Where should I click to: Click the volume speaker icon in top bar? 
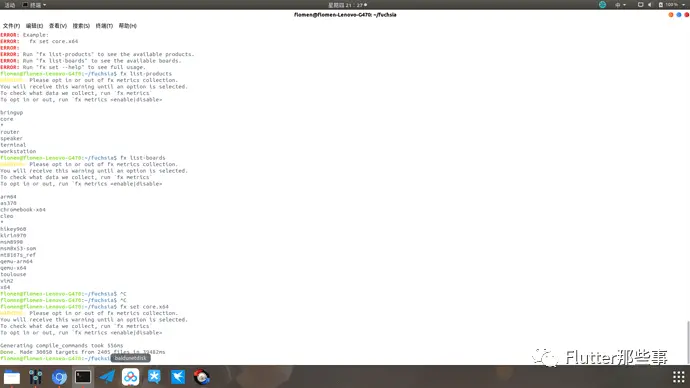[x=650, y=4]
